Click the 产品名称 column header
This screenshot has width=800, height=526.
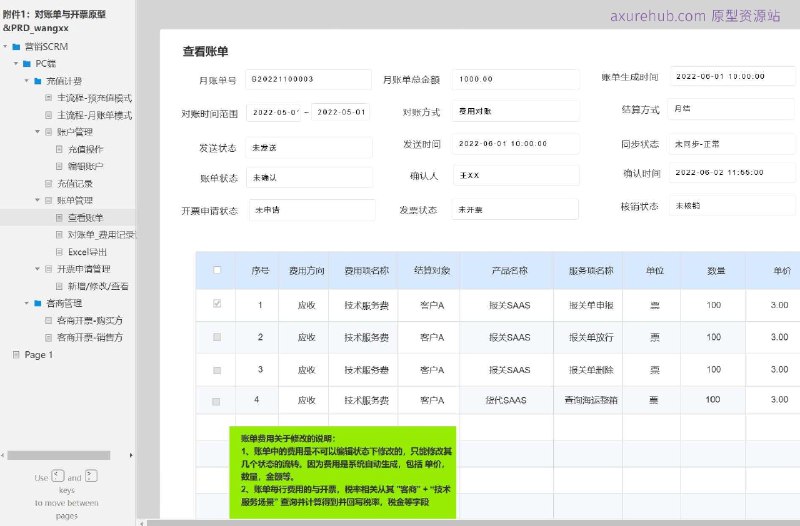[509, 271]
